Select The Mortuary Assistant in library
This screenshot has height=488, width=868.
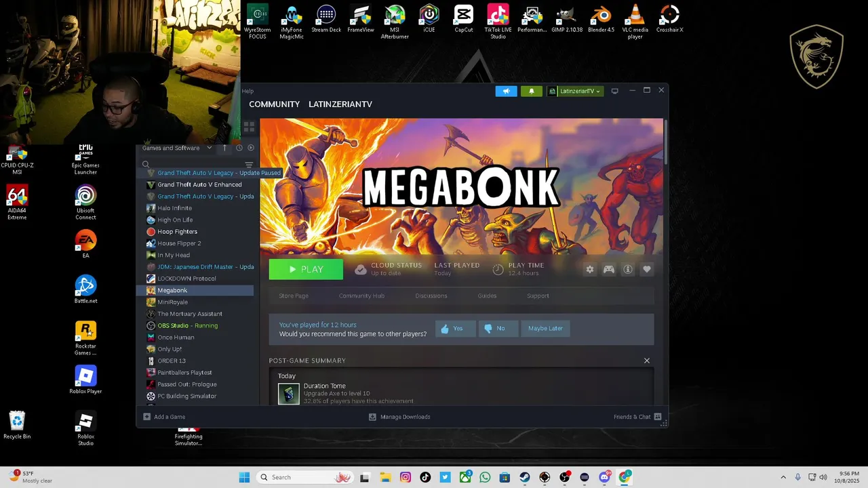tap(195, 314)
